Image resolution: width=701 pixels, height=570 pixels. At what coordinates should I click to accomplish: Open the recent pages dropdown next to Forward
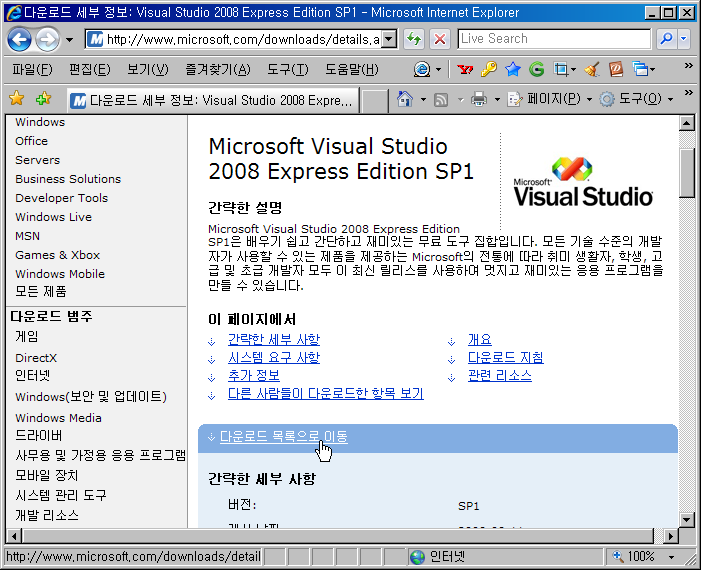click(x=69, y=40)
